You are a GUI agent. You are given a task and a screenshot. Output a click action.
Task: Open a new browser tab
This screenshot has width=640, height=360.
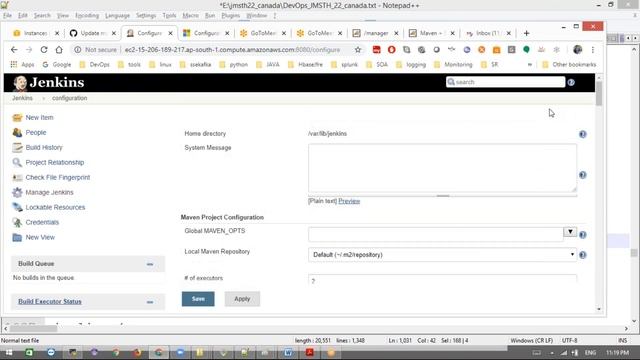[527, 33]
